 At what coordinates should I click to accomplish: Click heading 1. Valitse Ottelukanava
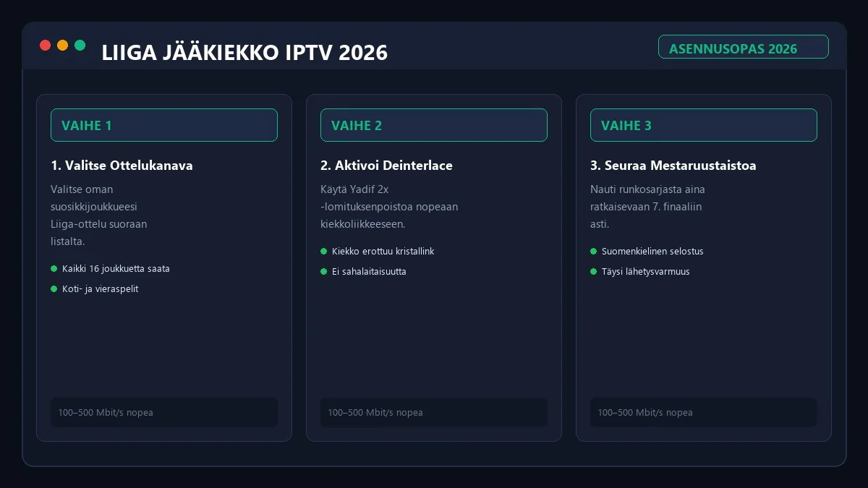pyautogui.click(x=122, y=166)
